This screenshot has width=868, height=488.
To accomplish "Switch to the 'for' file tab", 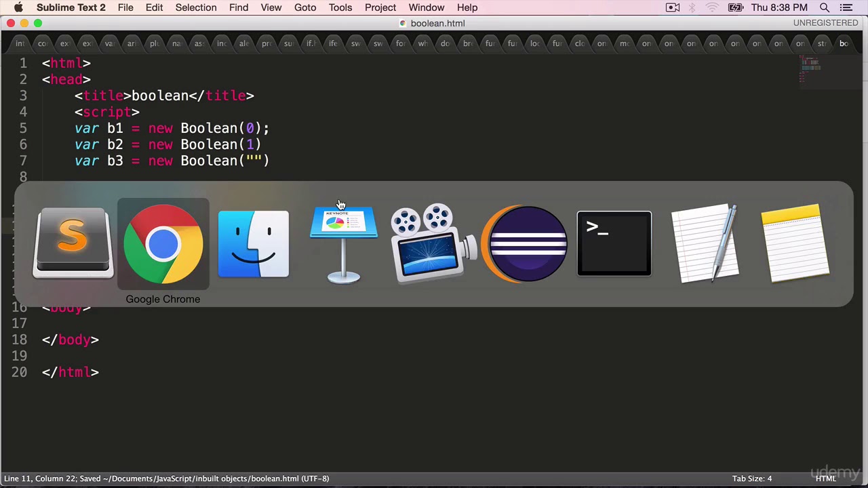I will click(x=400, y=43).
